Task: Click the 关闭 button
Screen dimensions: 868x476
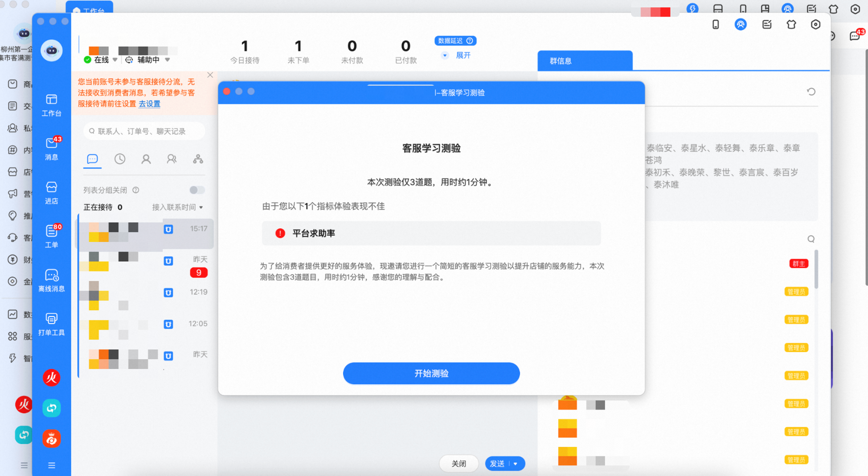Action: click(459, 464)
